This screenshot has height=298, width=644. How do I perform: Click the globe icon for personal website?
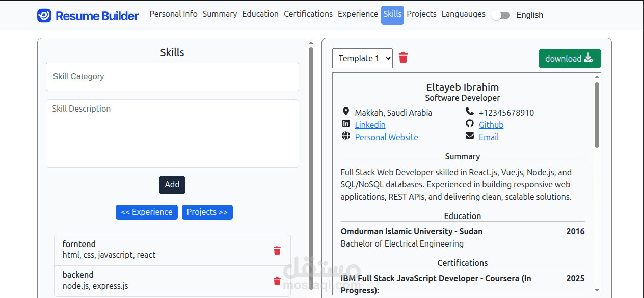point(346,136)
